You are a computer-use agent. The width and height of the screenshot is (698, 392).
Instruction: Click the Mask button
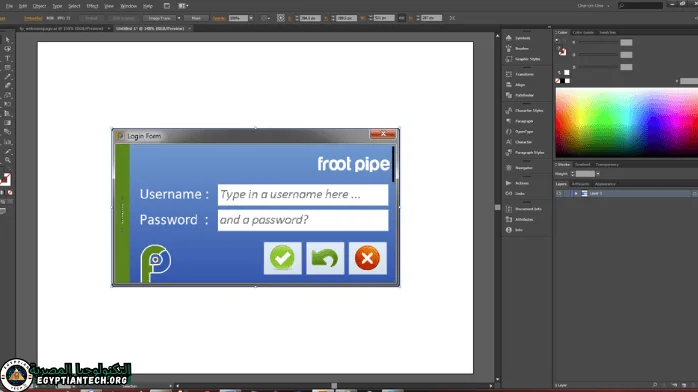[x=196, y=18]
